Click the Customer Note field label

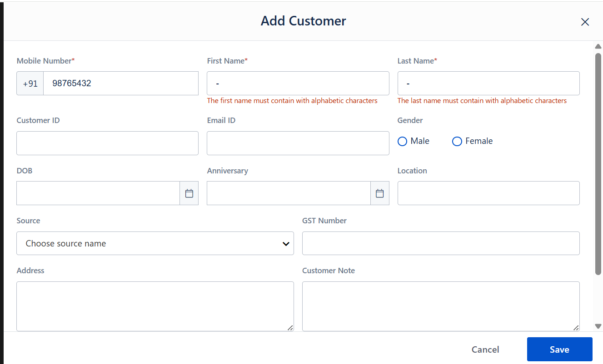click(x=329, y=271)
